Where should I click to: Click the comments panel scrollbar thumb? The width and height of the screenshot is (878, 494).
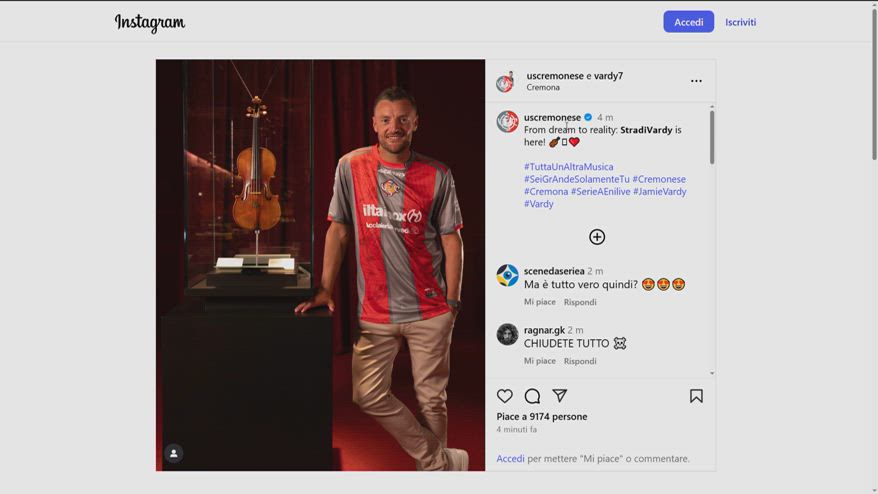point(712,137)
